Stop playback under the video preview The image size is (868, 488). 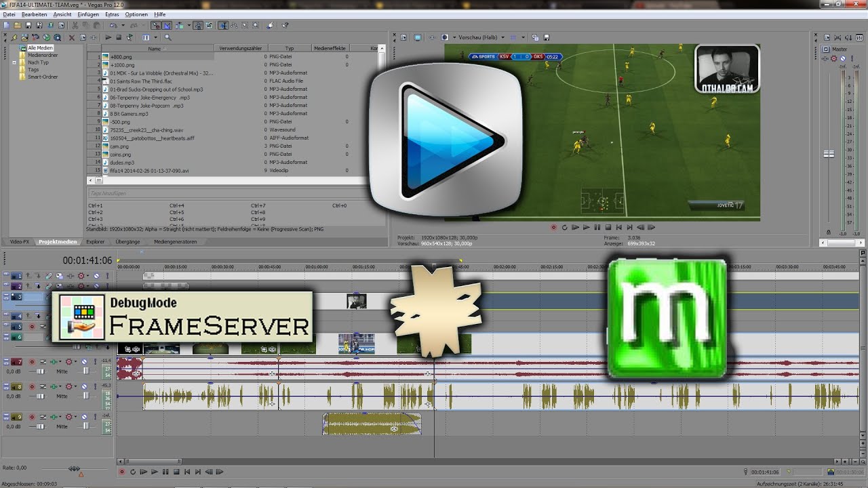point(608,228)
